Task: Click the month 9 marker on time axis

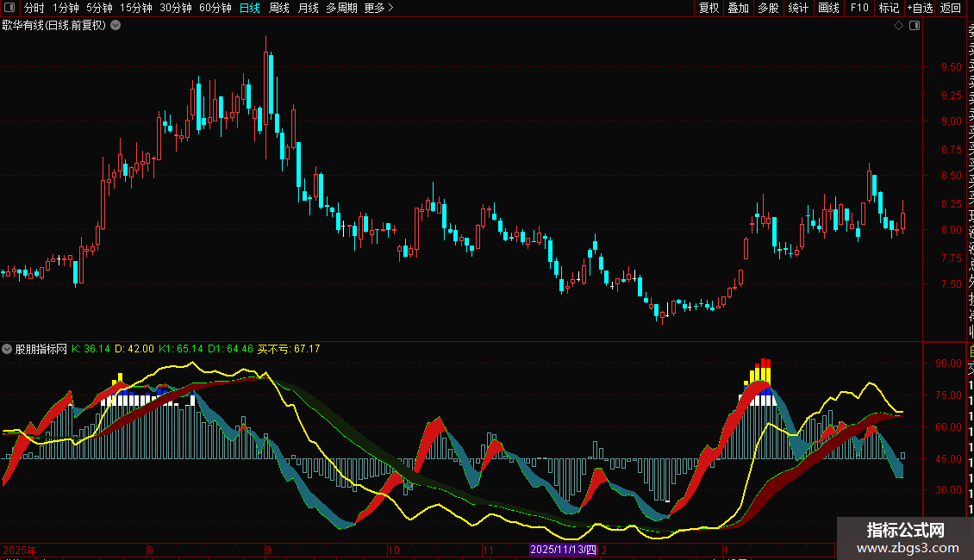Action: coord(268,550)
